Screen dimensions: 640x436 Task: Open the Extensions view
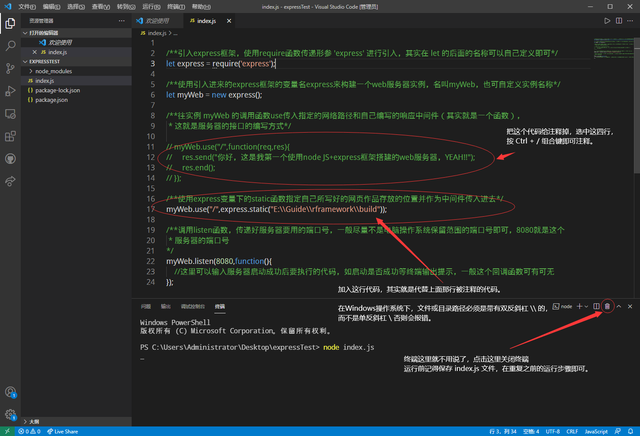(10, 136)
